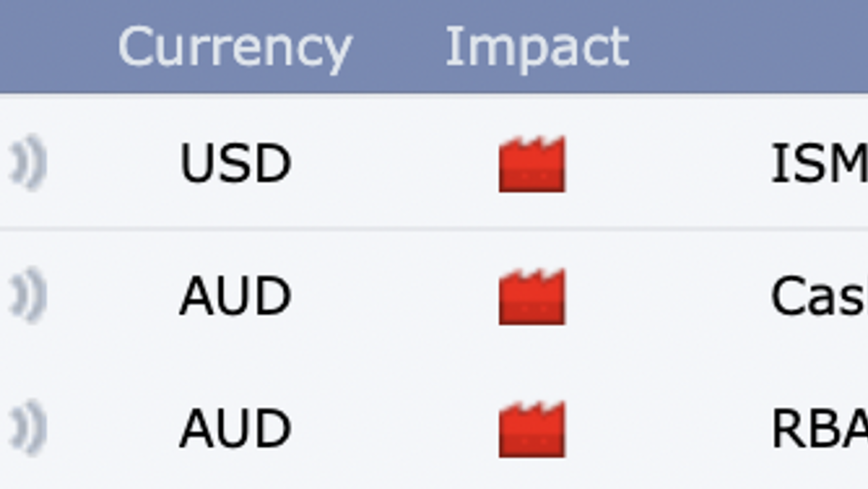Select AUD currency label in Cash row
This screenshot has height=489, width=868.
point(235,296)
